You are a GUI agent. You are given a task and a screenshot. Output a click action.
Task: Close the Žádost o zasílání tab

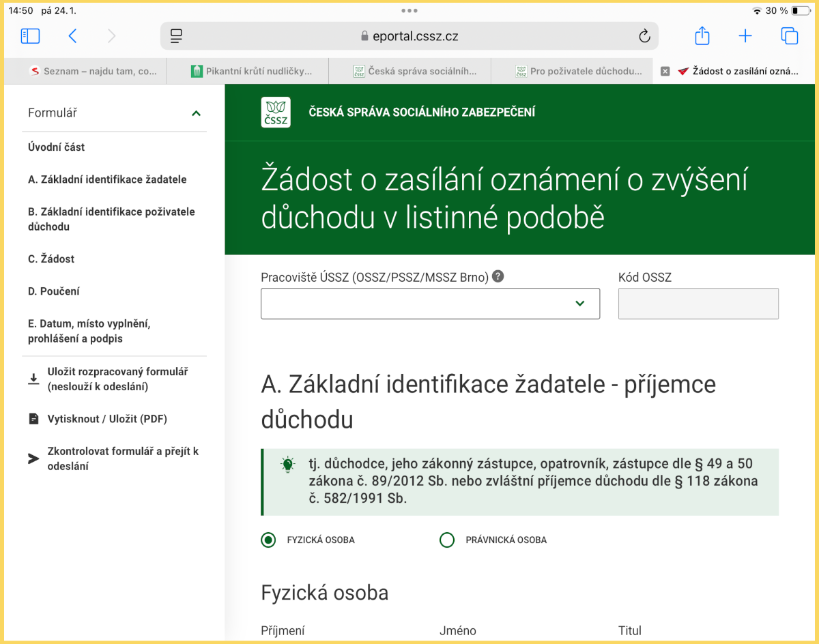665,71
